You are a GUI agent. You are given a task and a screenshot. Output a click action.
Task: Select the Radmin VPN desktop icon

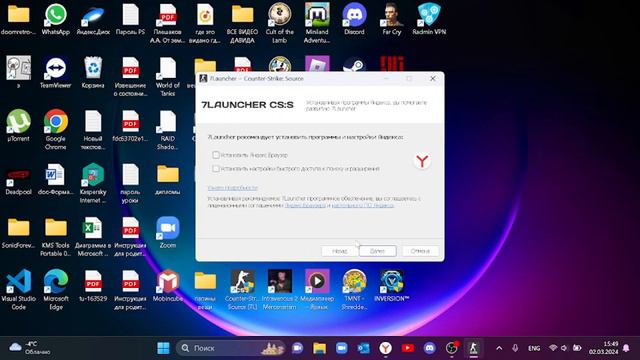tap(429, 19)
